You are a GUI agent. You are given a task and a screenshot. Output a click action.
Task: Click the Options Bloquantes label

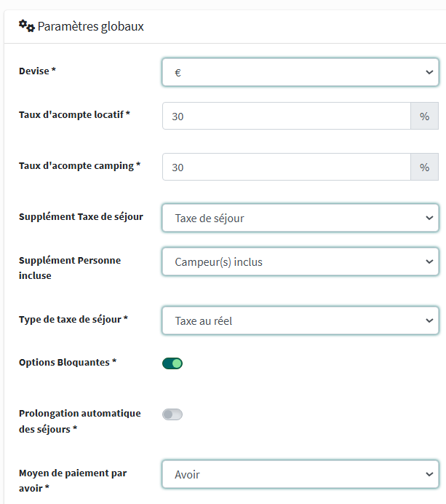click(68, 362)
